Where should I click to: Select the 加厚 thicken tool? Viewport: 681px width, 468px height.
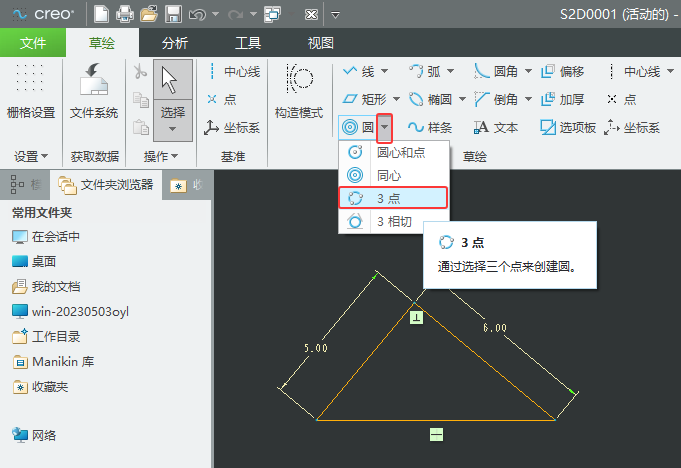point(563,99)
